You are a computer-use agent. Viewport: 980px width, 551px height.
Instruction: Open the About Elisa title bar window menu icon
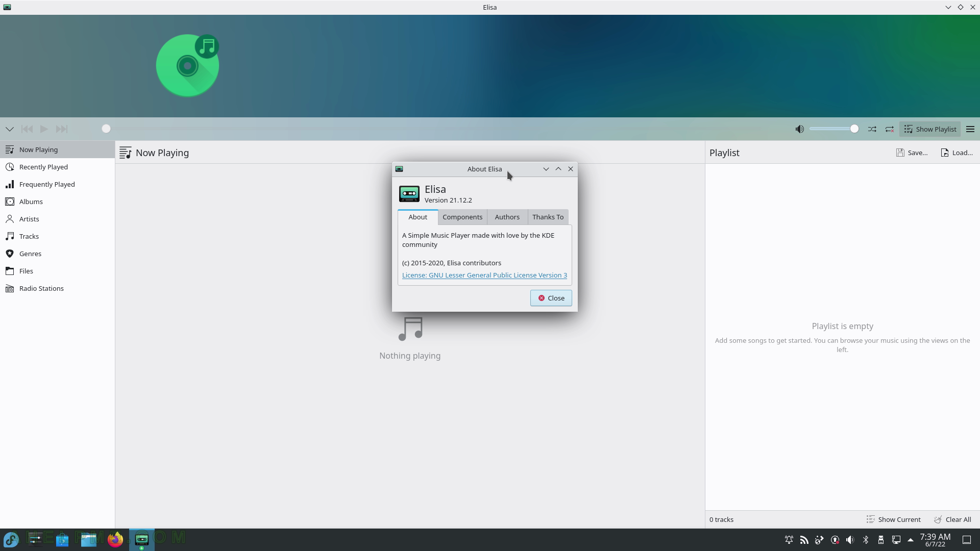pos(399,169)
